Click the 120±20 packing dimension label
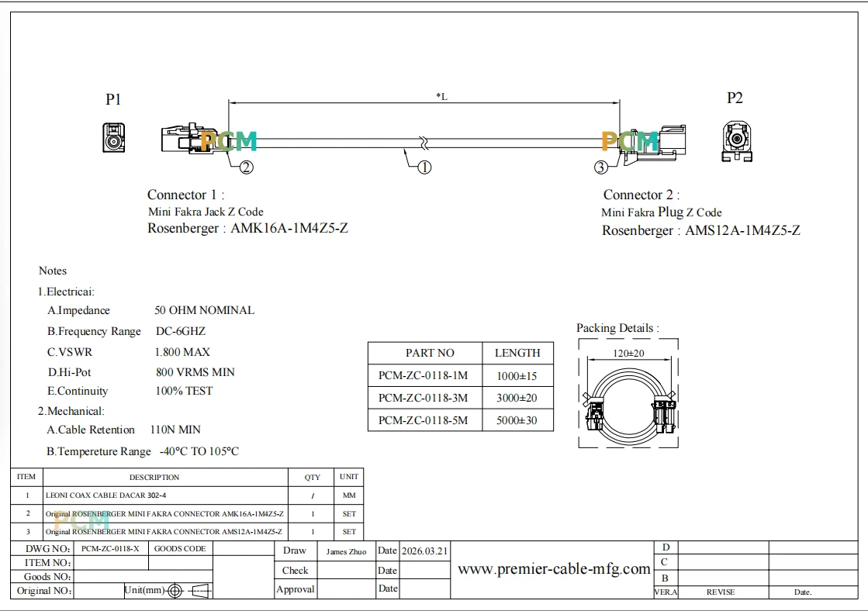Image resolution: width=868 pixels, height=611 pixels. click(x=628, y=353)
